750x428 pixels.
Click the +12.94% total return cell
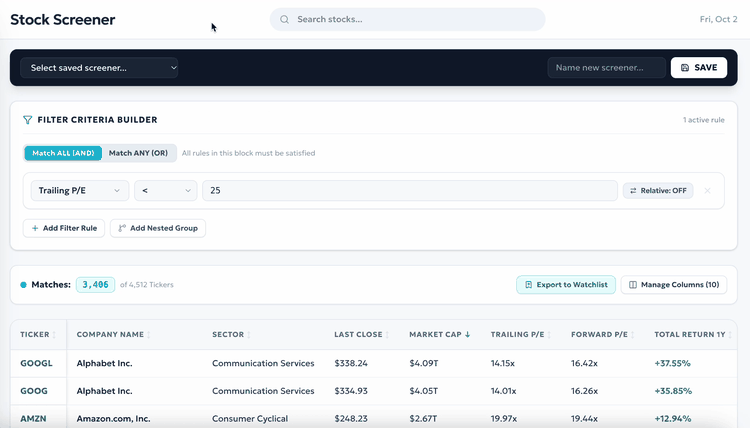[x=673, y=419]
